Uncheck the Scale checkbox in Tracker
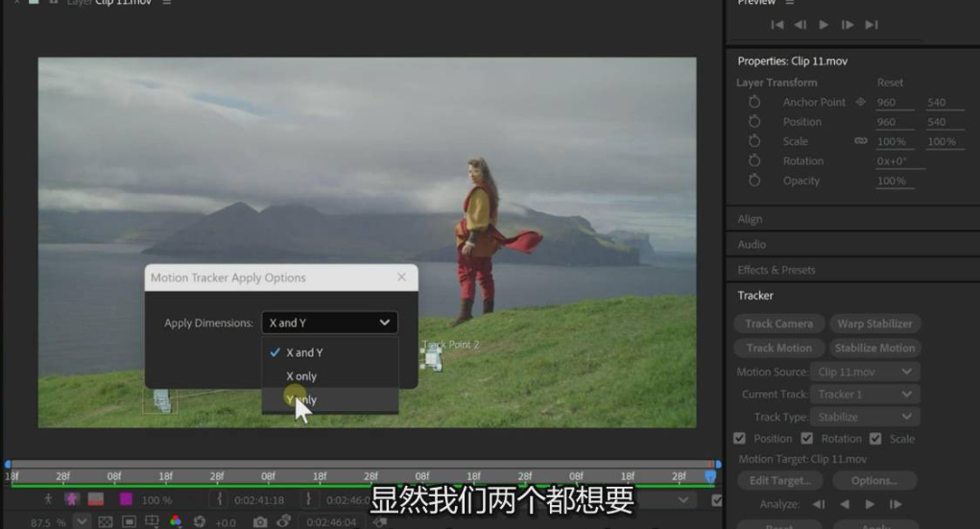Viewport: 980px width, 529px height. [875, 439]
